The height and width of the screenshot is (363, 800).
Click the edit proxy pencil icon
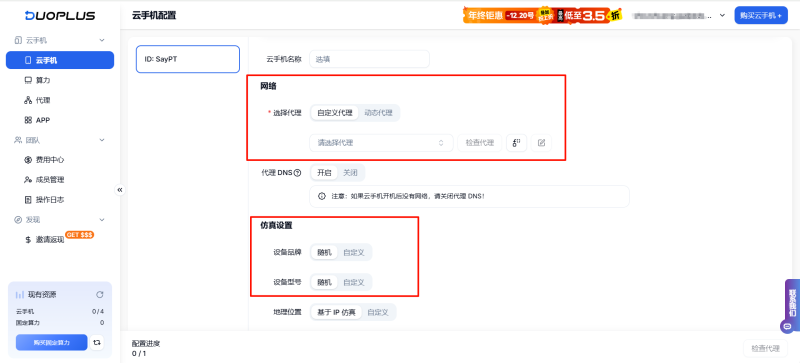click(541, 143)
